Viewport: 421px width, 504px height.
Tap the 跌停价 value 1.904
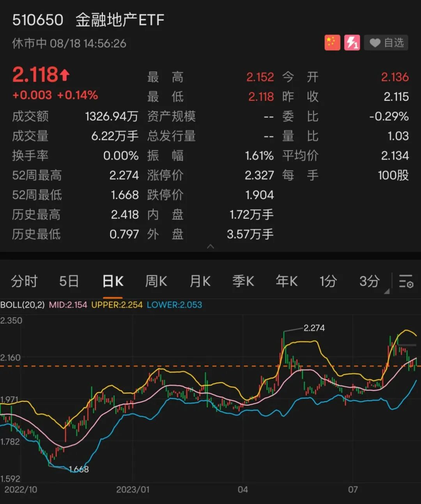pyautogui.click(x=260, y=195)
